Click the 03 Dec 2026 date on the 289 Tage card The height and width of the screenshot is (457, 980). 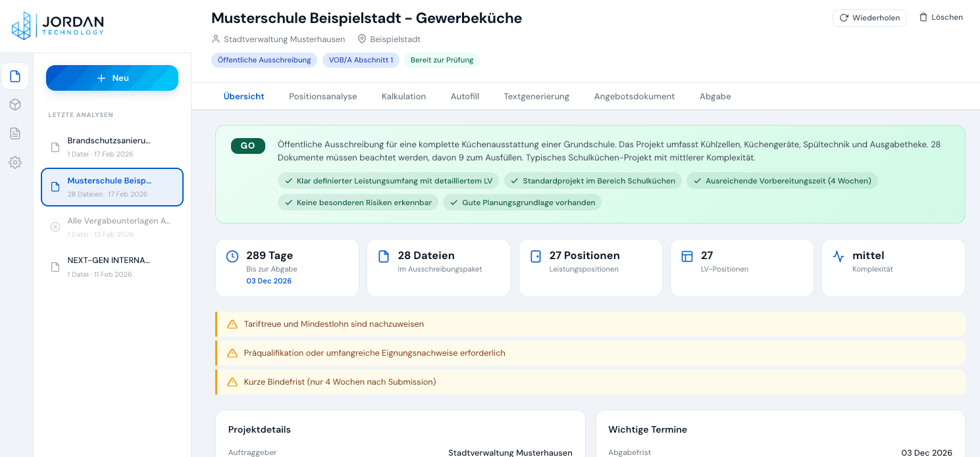click(269, 281)
